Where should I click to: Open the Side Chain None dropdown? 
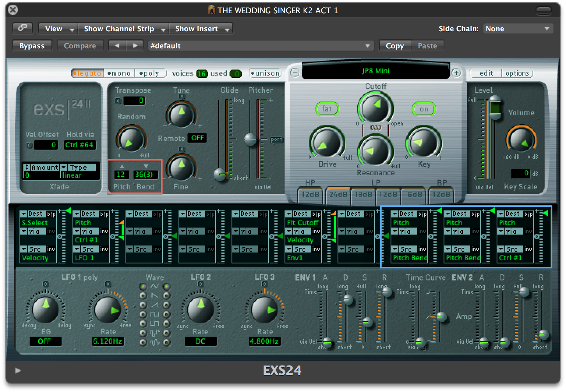coord(518,28)
